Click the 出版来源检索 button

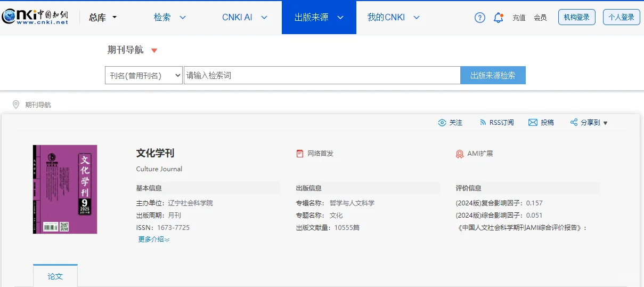[493, 75]
